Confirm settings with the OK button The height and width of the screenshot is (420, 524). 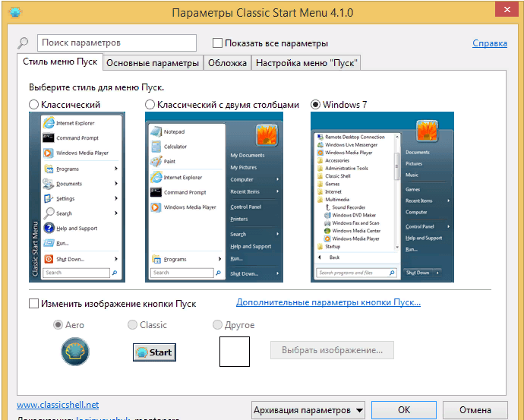click(x=404, y=409)
